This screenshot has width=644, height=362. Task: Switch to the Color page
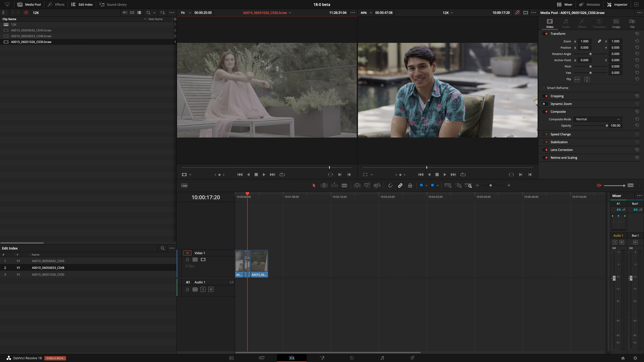point(352,358)
